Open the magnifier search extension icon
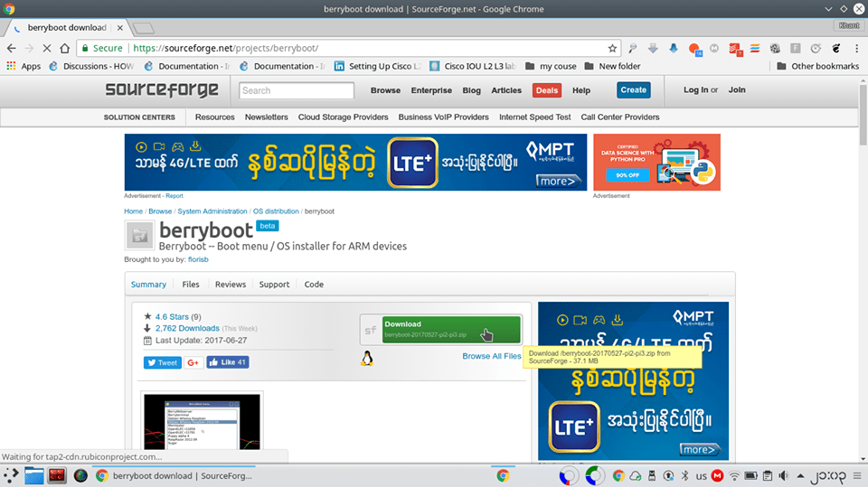868x487 pixels. [x=633, y=48]
